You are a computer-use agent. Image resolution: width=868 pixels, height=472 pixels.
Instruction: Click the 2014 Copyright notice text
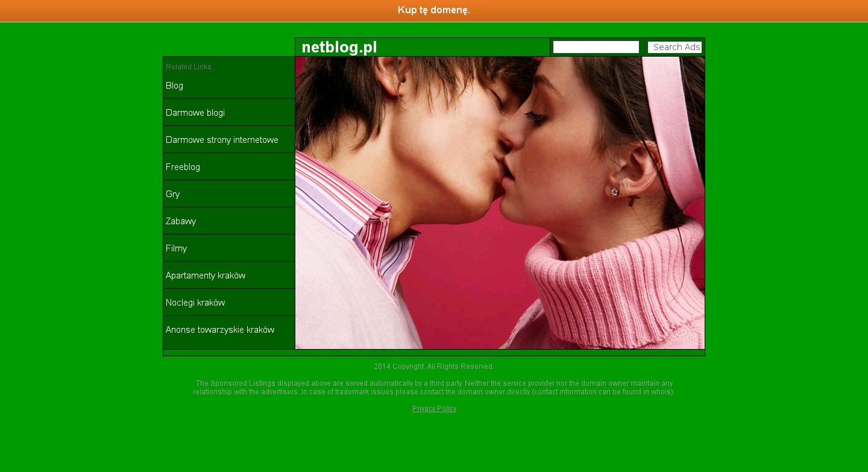click(433, 367)
